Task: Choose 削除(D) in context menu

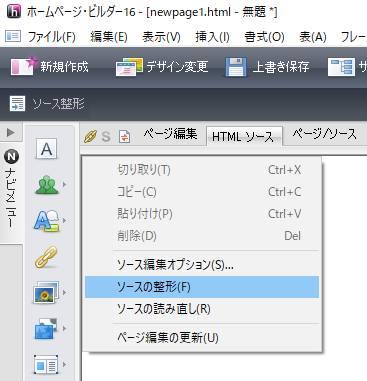Action: tap(202, 236)
